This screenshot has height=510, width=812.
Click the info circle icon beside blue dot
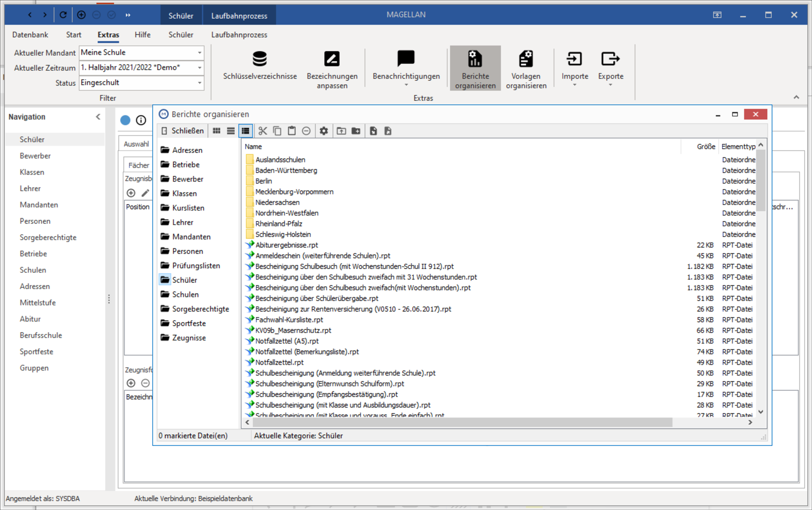tap(141, 120)
